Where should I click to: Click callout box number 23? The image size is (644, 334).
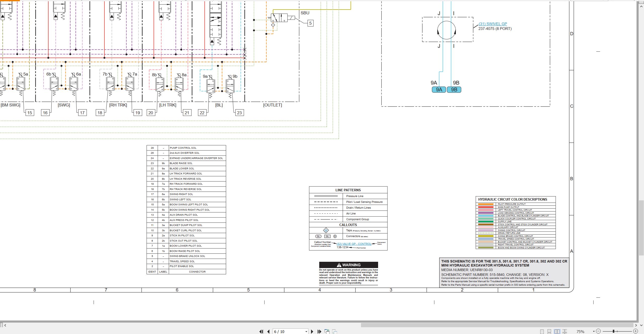point(239,113)
